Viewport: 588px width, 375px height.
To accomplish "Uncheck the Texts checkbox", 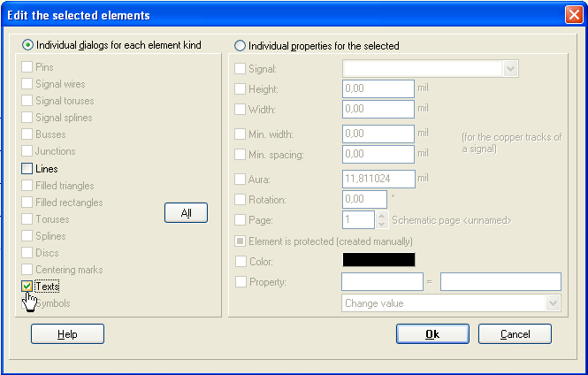I will pos(27,287).
